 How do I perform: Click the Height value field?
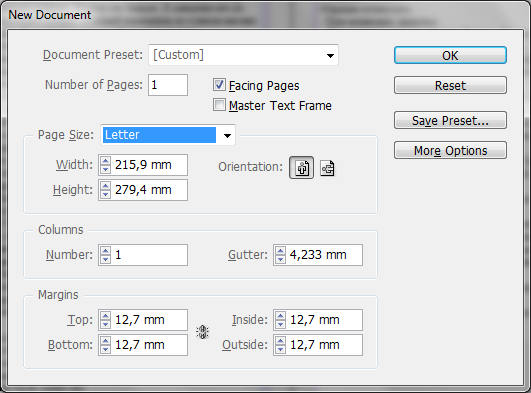point(149,190)
